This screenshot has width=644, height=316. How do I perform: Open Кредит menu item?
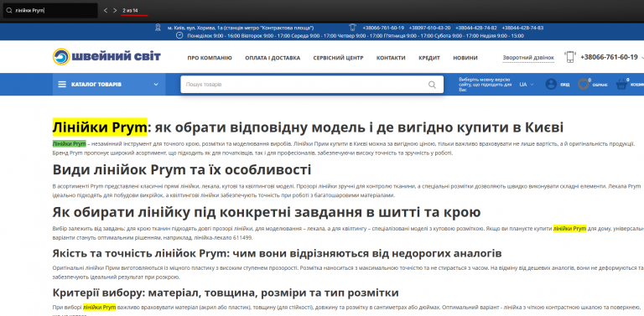(x=429, y=58)
